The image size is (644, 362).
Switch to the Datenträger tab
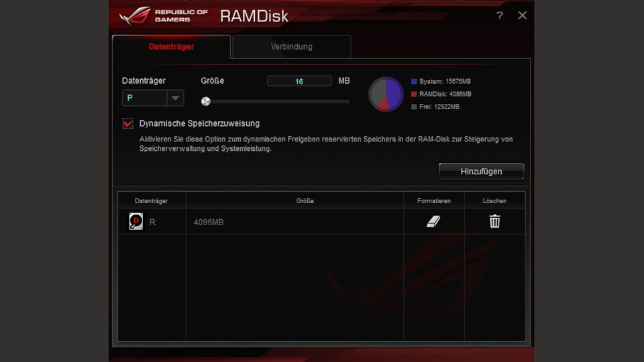pyautogui.click(x=171, y=46)
